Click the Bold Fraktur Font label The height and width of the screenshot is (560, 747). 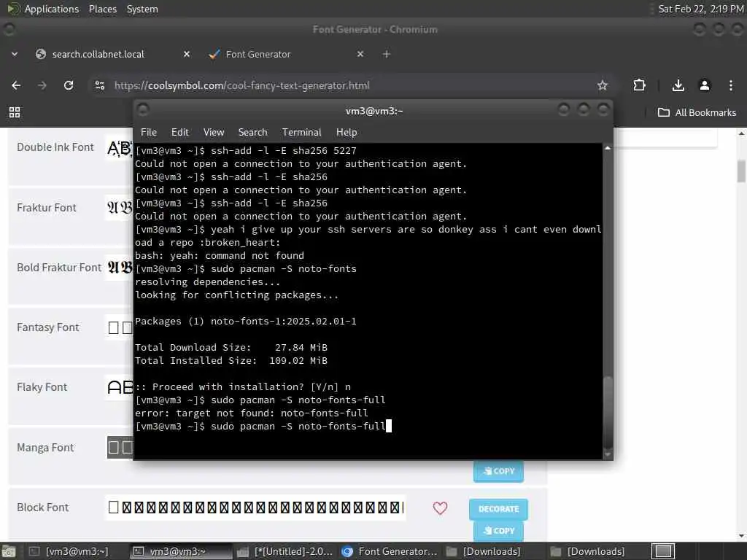59,268
